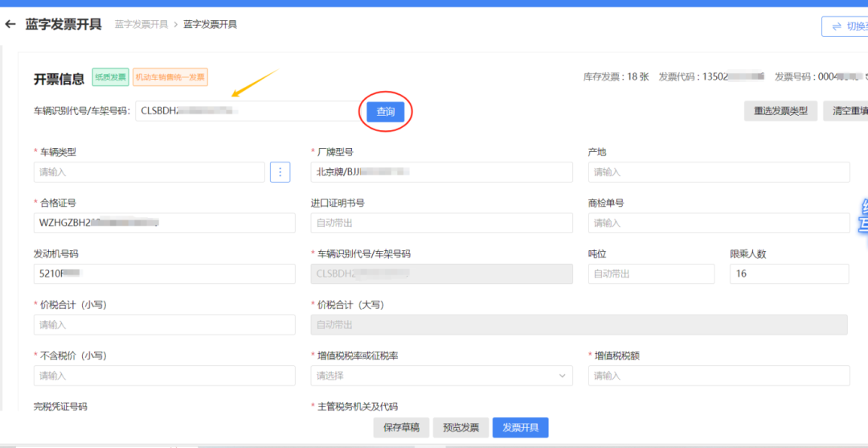Click the green 纸质发票 tag
This screenshot has height=448, width=868.
tap(110, 77)
